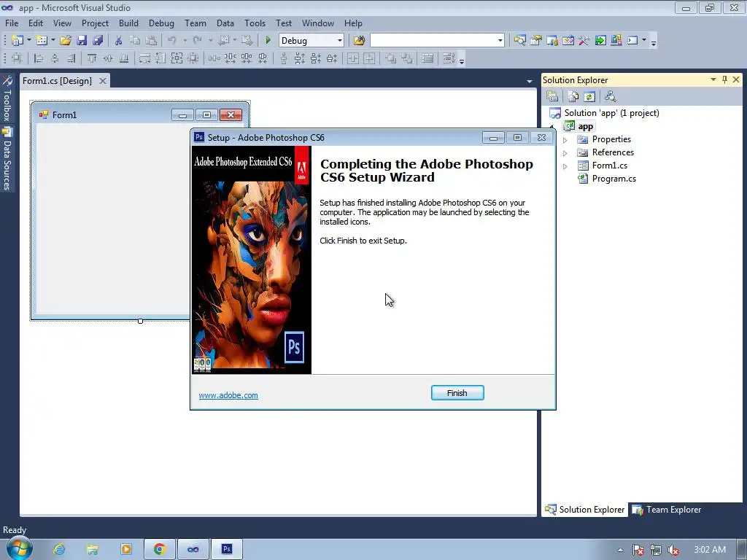Click the muted volume tray icon
The image size is (747, 560).
[673, 550]
